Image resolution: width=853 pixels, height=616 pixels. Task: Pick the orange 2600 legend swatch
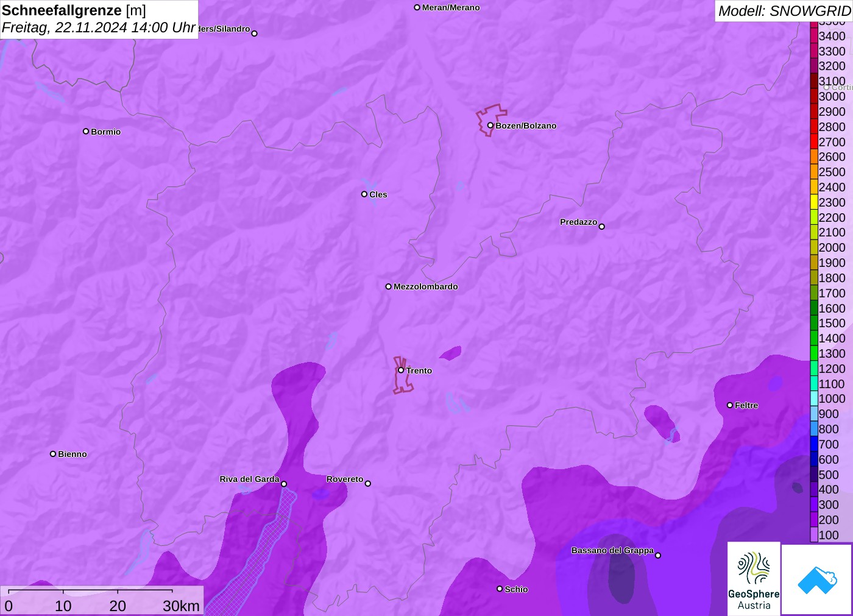[814, 157]
